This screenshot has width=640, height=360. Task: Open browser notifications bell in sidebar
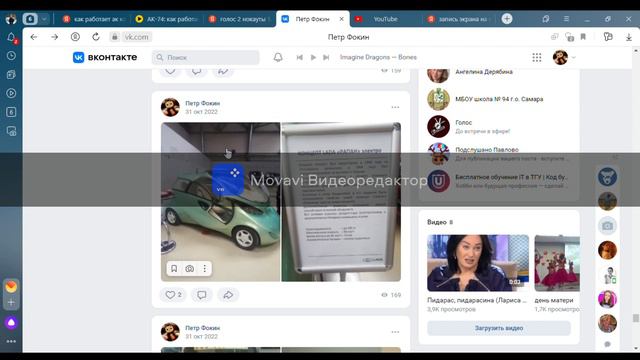coord(11,37)
